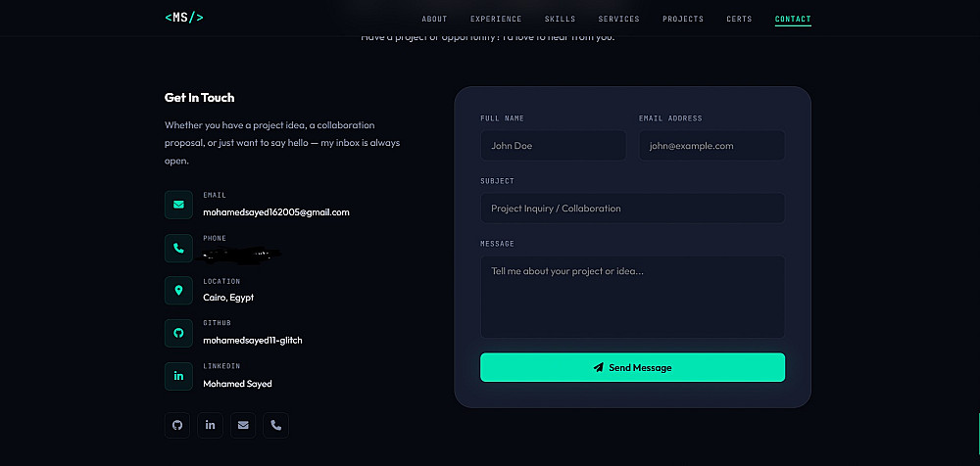Click the email envelope icon beside Email

(178, 205)
